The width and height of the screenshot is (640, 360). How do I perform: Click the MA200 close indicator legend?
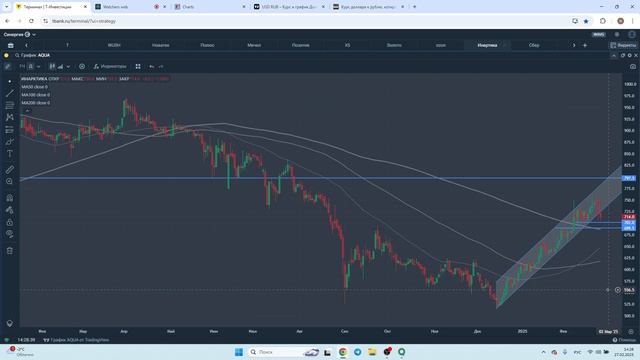(x=36, y=103)
